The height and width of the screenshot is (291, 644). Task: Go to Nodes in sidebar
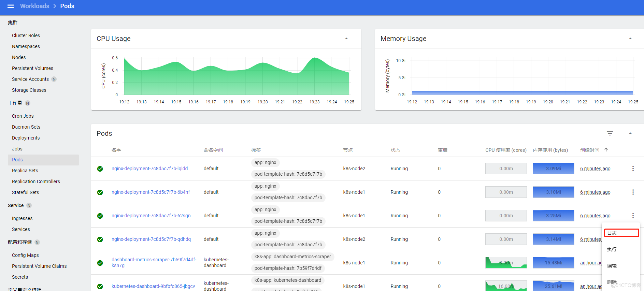point(19,57)
